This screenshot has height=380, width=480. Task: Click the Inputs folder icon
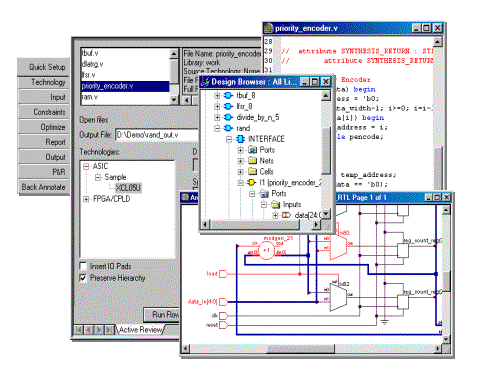(x=275, y=204)
